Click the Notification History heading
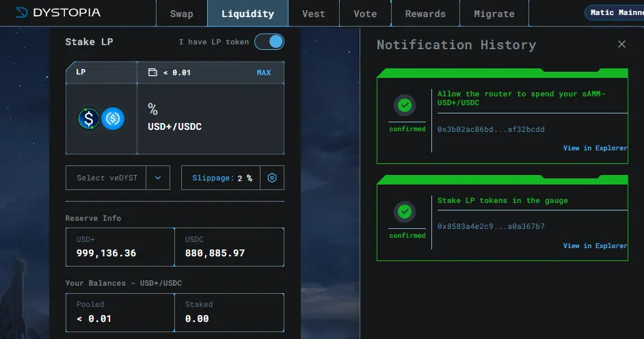Image resolution: width=644 pixels, height=339 pixels. click(456, 44)
